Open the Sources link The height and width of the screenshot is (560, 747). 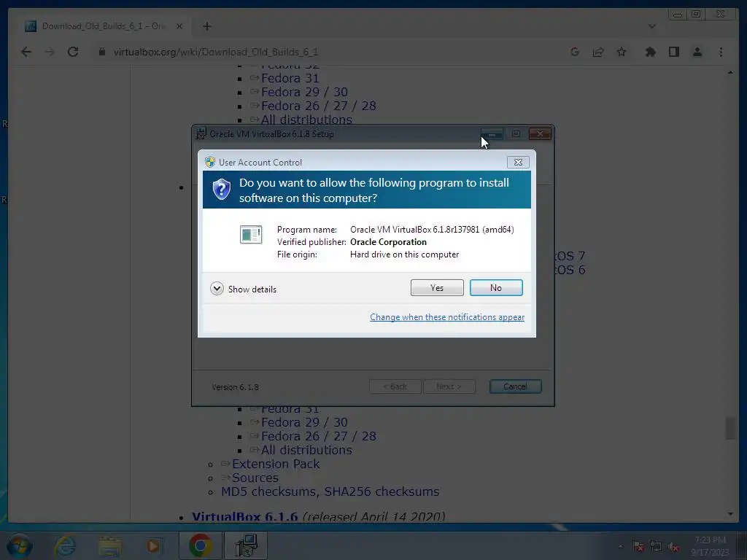[255, 478]
